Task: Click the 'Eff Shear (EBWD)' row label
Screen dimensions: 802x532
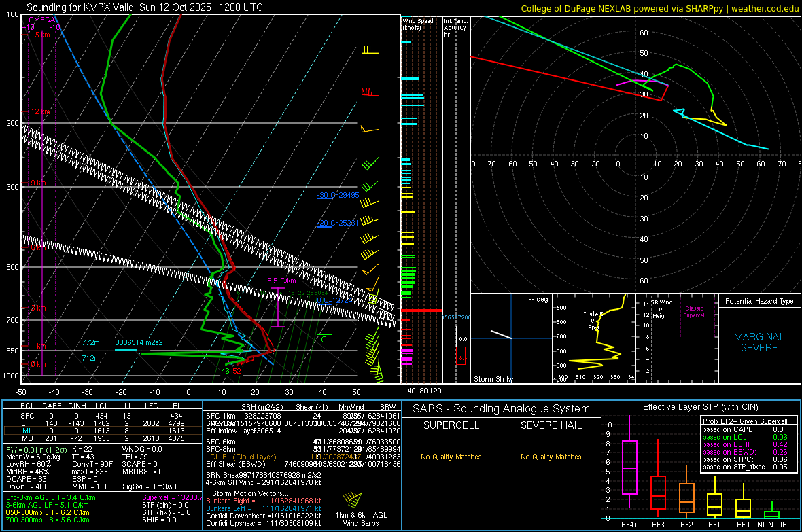Action: coord(236,464)
